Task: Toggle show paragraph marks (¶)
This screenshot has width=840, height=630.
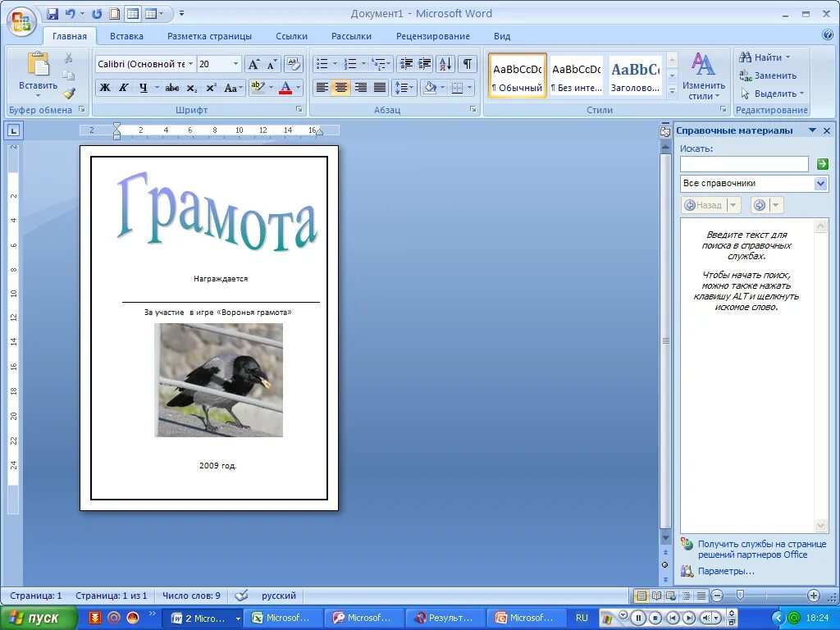Action: (x=467, y=64)
